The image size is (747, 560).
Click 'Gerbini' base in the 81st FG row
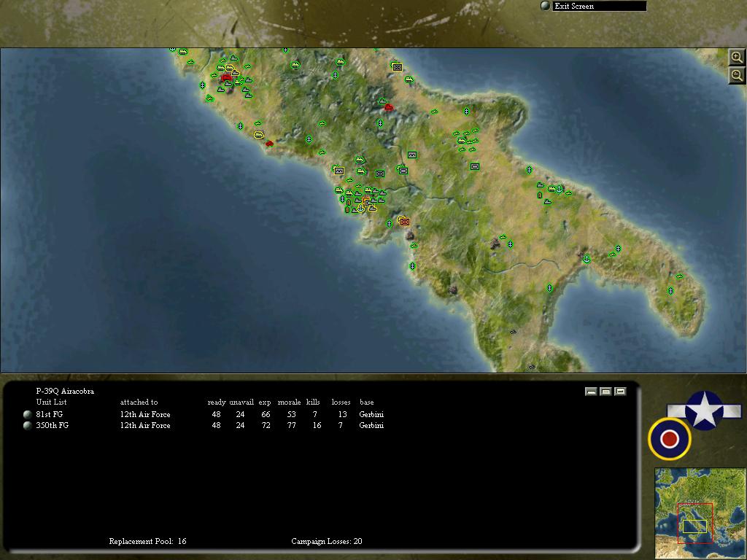click(371, 414)
